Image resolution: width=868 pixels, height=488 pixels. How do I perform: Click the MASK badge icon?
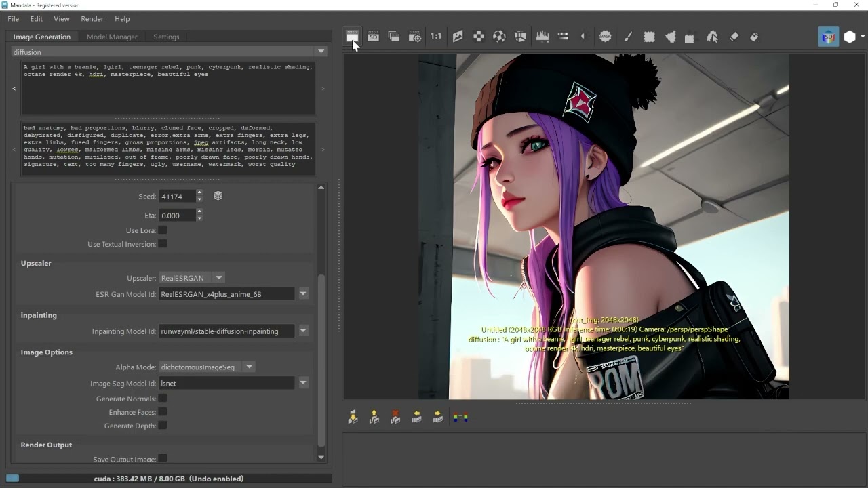click(x=606, y=37)
